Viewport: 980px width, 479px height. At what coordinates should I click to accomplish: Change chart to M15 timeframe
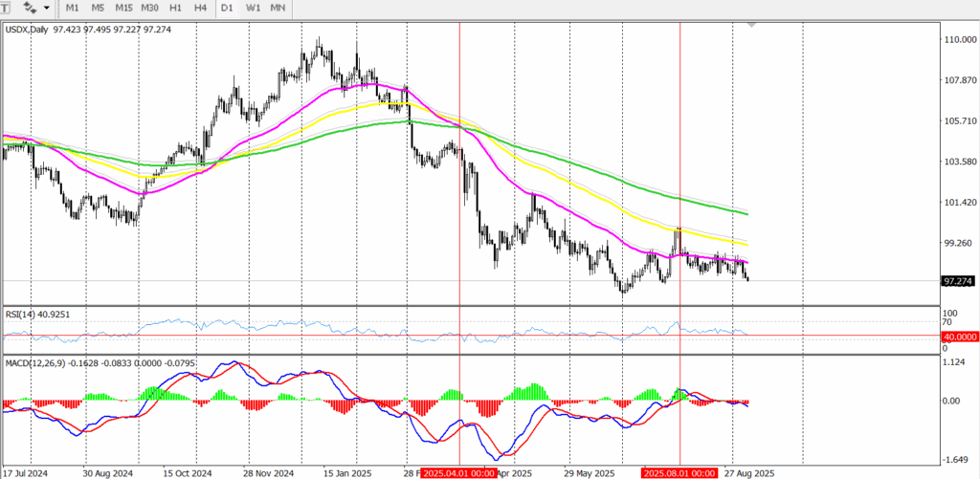(x=123, y=8)
